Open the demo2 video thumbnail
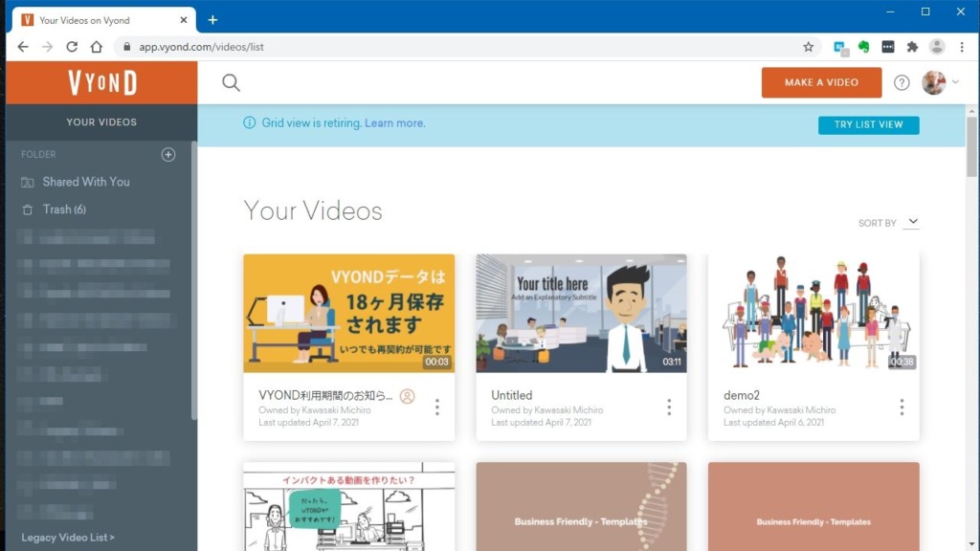 813,314
